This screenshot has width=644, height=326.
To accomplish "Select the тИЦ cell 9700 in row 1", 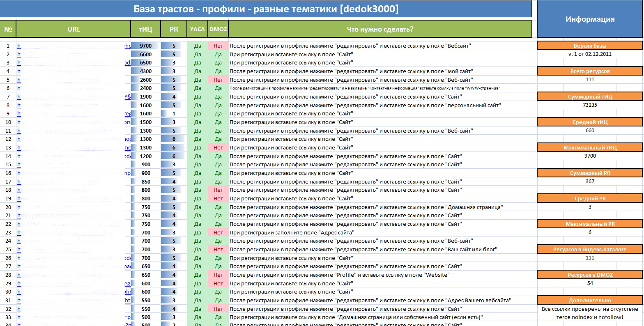I will coord(145,46).
